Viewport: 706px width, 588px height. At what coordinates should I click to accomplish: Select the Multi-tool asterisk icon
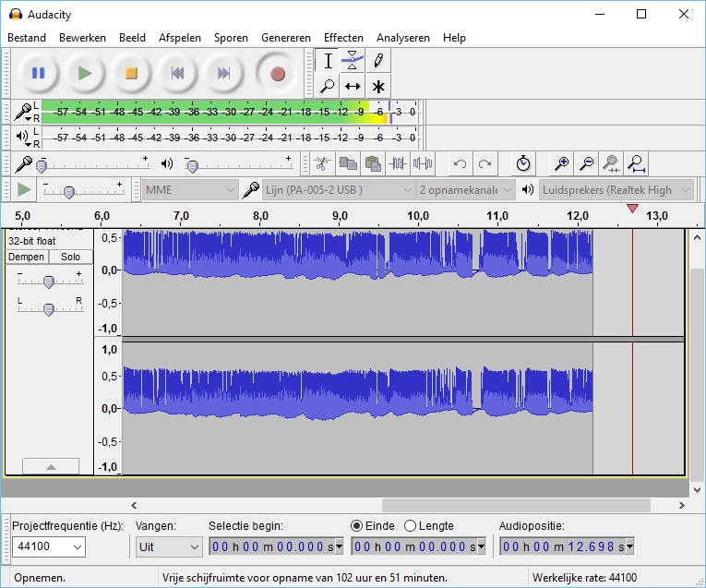pyautogui.click(x=377, y=86)
